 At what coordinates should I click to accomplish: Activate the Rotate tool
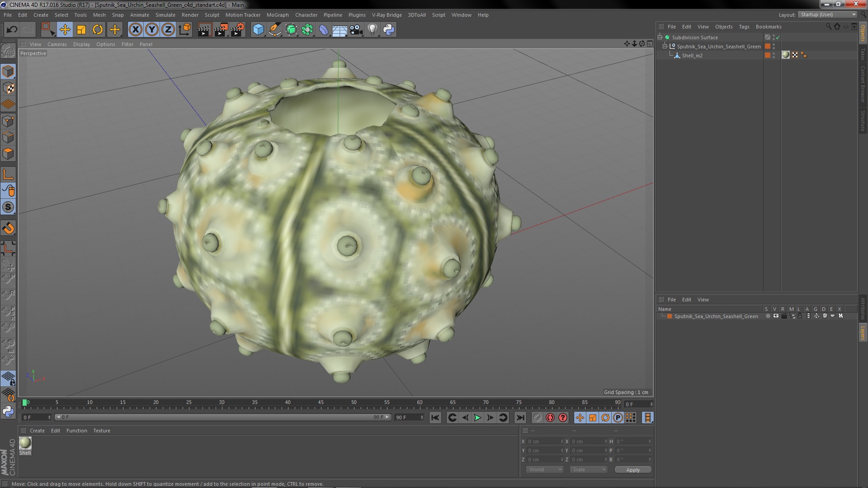click(98, 30)
